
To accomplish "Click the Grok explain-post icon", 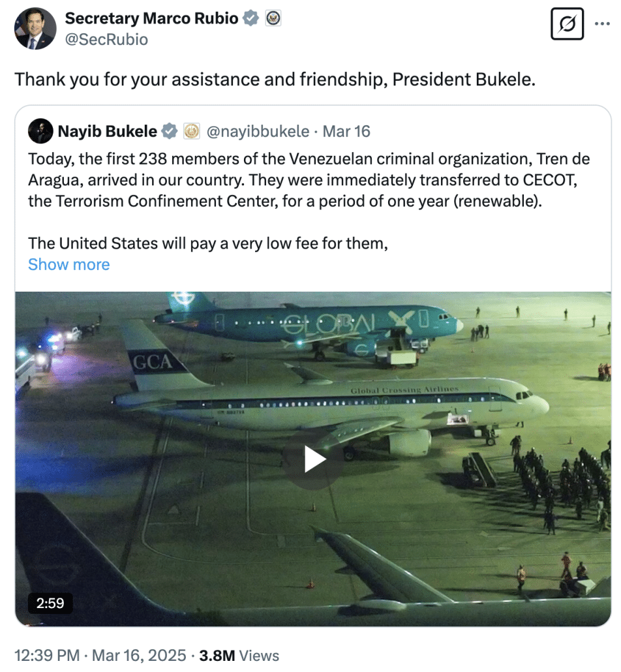I will [x=567, y=24].
